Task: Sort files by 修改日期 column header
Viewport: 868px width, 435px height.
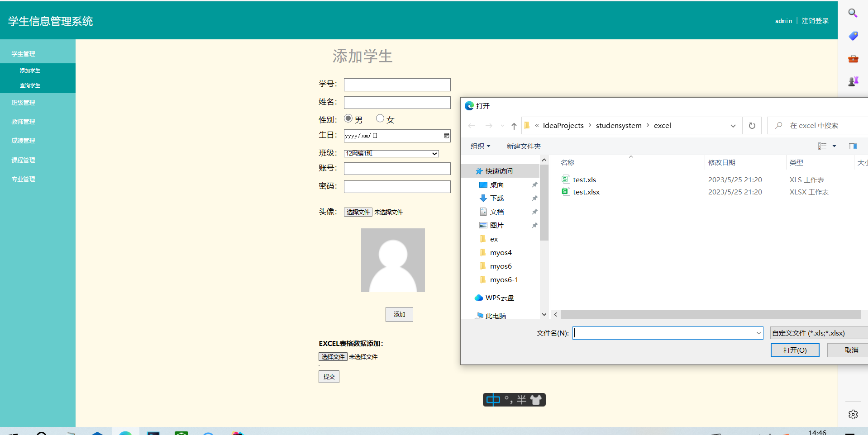Action: 722,162
